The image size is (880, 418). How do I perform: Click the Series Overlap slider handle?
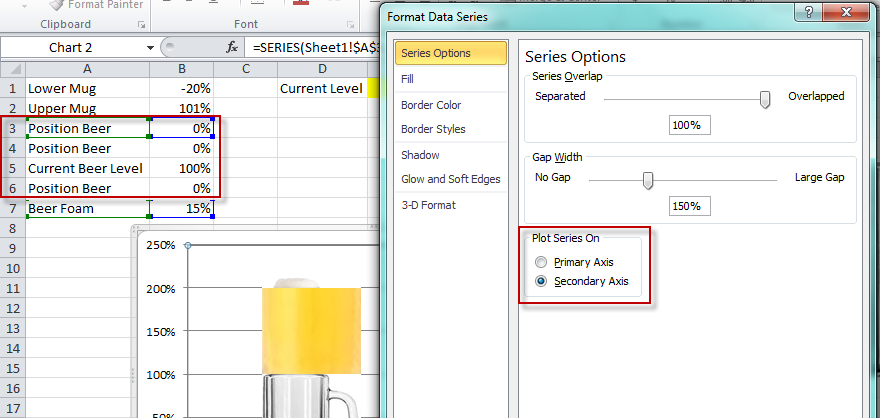(x=766, y=98)
